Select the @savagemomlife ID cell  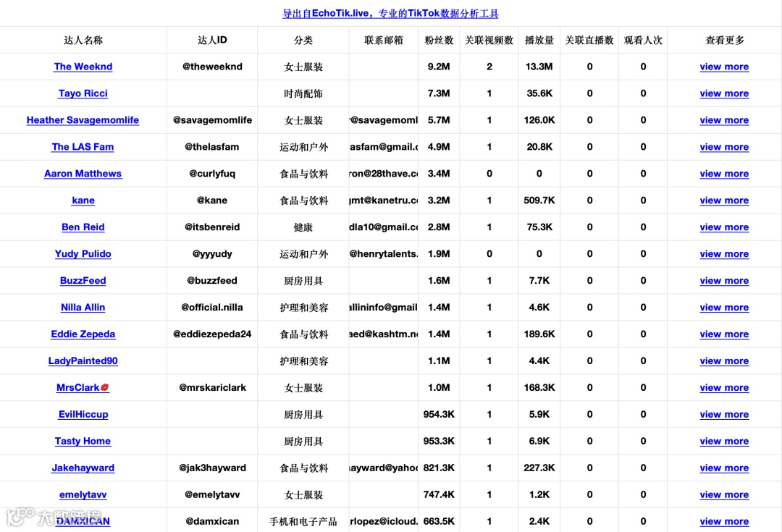(212, 120)
